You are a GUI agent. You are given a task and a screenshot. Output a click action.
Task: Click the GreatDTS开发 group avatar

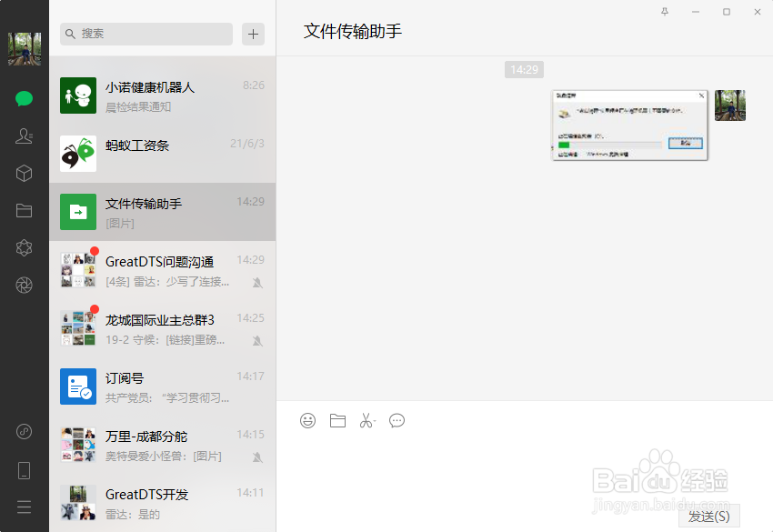78,503
